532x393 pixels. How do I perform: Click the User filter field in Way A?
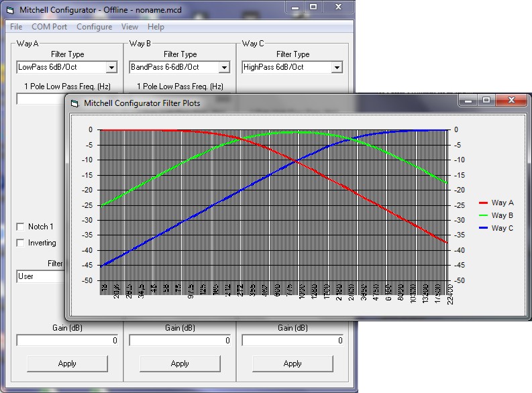pyautogui.click(x=40, y=276)
